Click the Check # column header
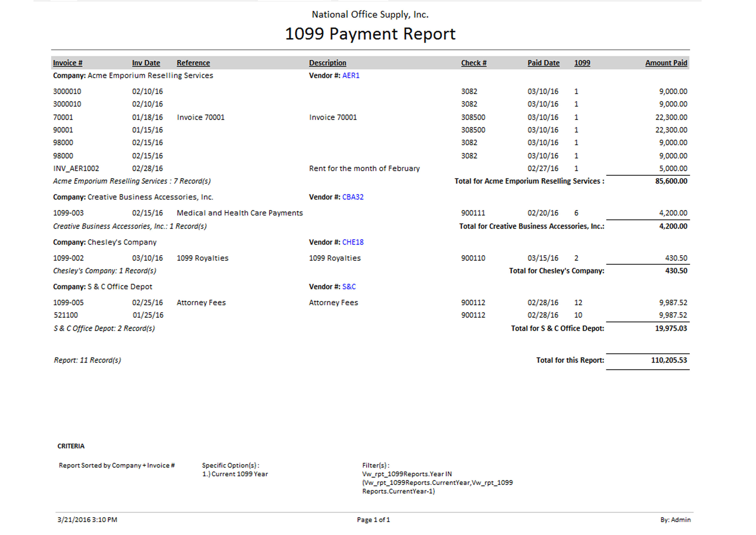The height and width of the screenshot is (535, 756). pos(473,63)
